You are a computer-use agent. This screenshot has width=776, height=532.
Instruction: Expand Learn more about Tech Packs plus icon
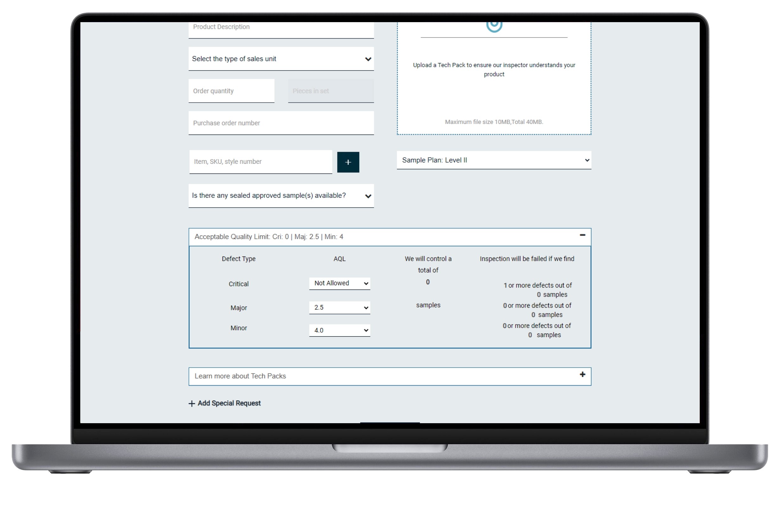[582, 374]
